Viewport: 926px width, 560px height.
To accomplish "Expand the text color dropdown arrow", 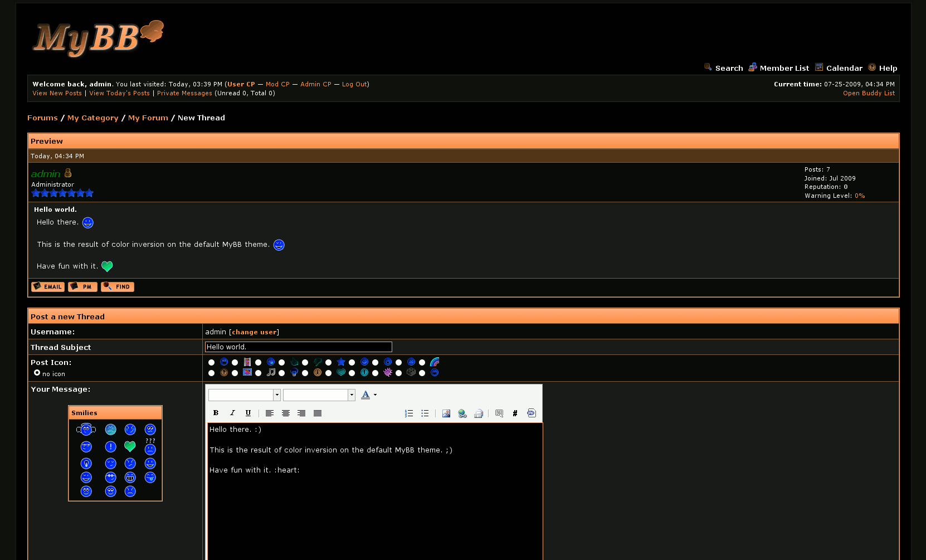I will click(x=375, y=395).
